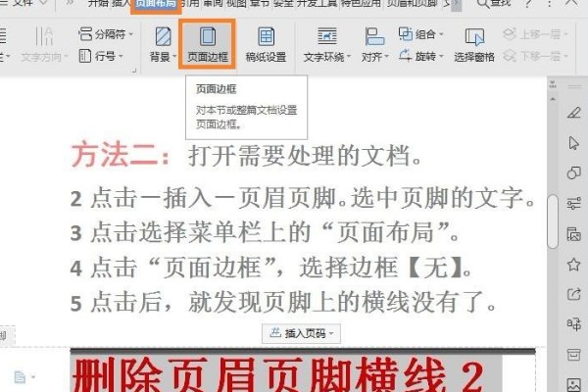The height and width of the screenshot is (392, 588).
Task: Switch to the 安全 security tab
Action: pyautogui.click(x=283, y=3)
